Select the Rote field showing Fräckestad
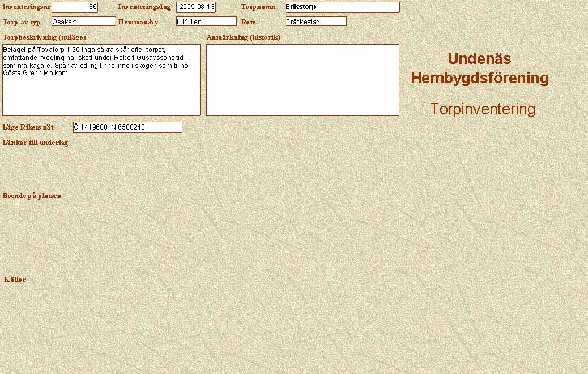 (x=316, y=22)
